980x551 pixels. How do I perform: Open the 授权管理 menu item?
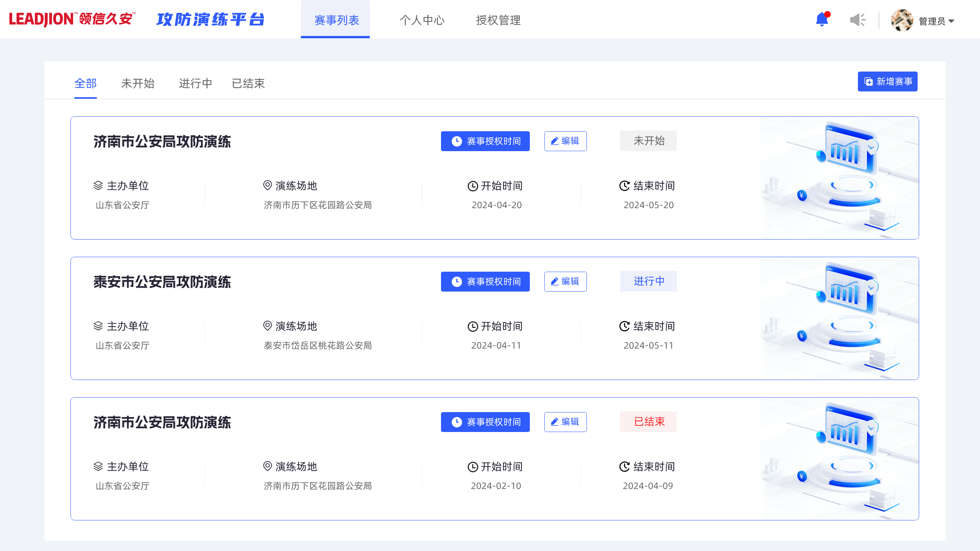point(498,20)
